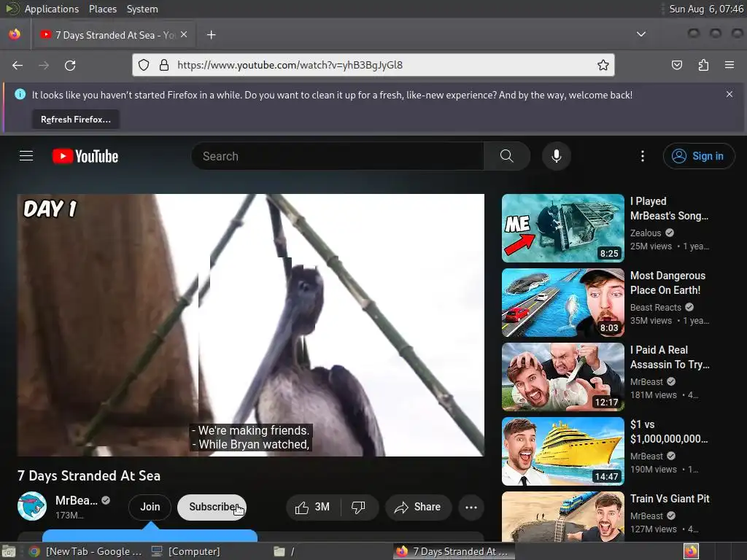
Task: Open more actions ellipsis under video
Action: [x=471, y=507]
